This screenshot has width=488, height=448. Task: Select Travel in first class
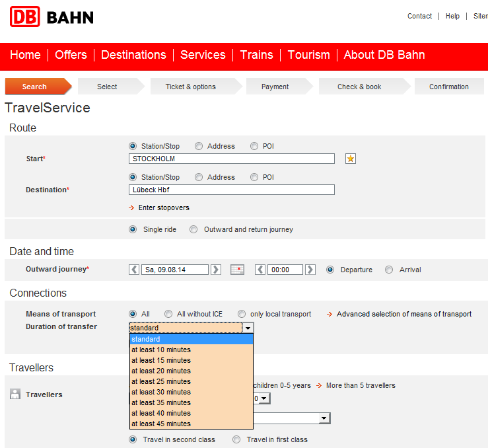(236, 439)
